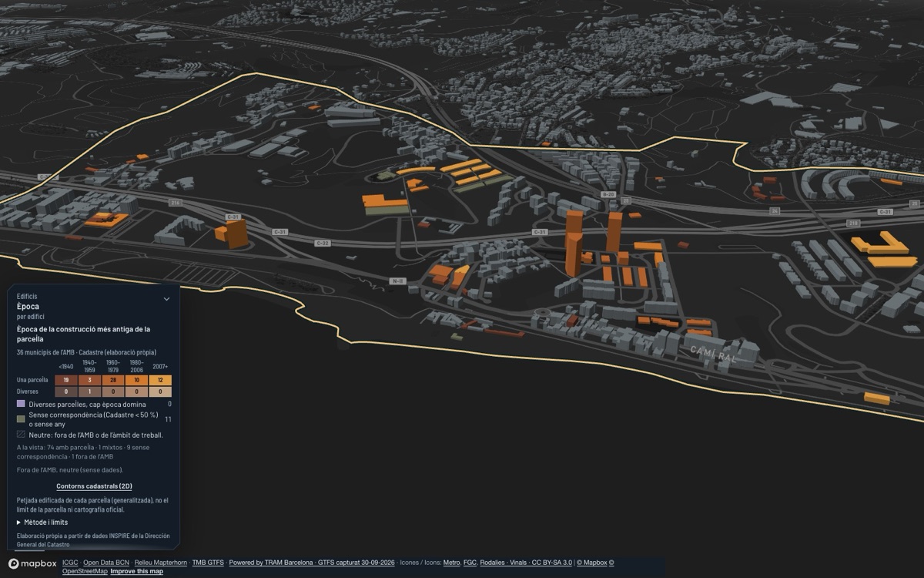Click 'Neutre: fora de l'AMB' legend label
The height and width of the screenshot is (578, 924).
point(95,435)
